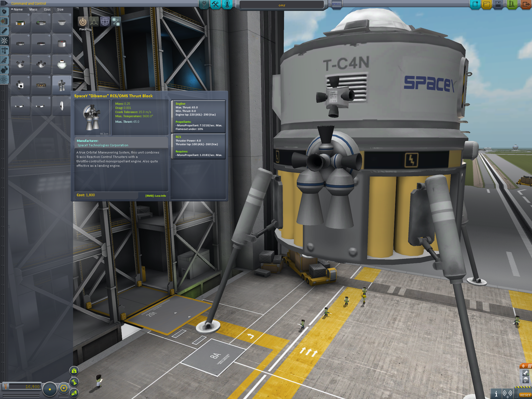Image resolution: width=532 pixels, height=399 pixels.
Task: Open the Crew assignment mode
Action: point(227,4)
